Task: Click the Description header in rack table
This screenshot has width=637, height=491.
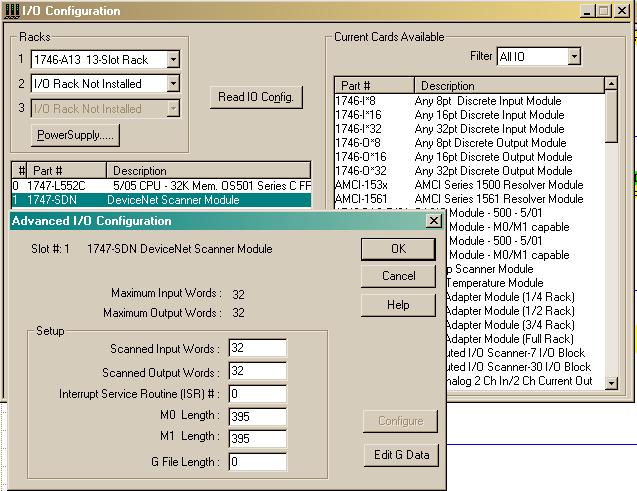Action: tap(209, 171)
